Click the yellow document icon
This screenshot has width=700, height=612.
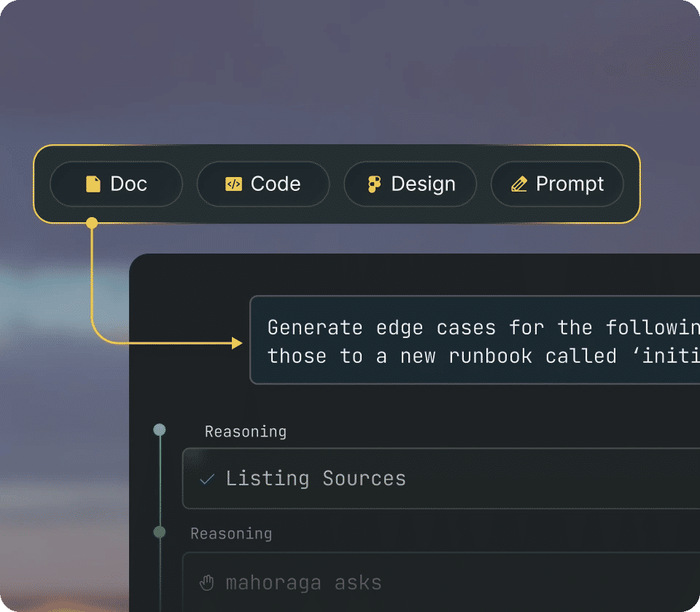click(x=93, y=184)
